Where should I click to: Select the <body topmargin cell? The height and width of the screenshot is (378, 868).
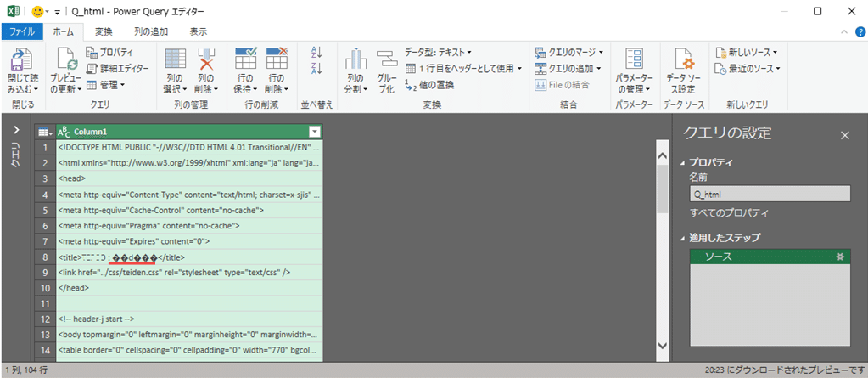coord(189,335)
